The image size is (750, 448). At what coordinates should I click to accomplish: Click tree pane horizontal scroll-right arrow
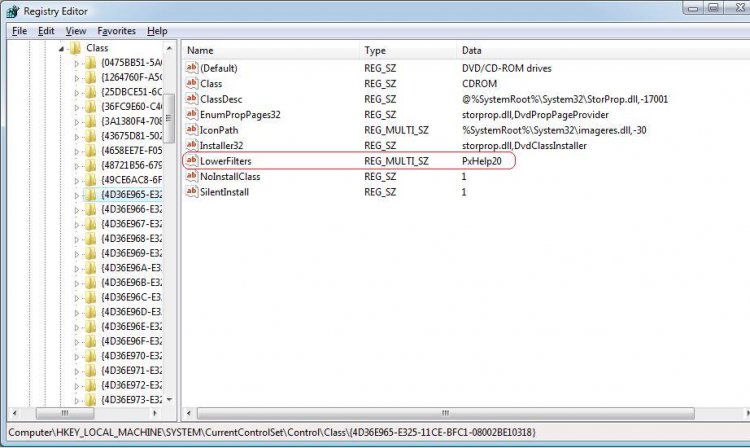tap(154, 413)
